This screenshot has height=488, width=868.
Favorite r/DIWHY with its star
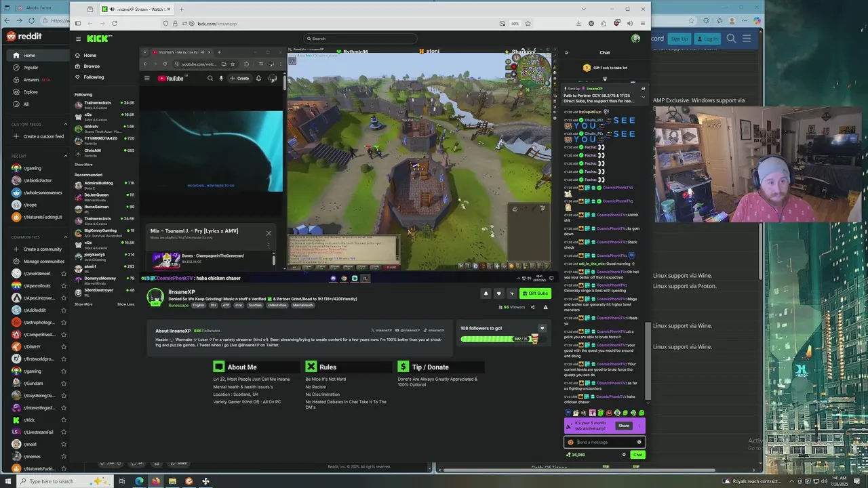pyautogui.click(x=64, y=347)
